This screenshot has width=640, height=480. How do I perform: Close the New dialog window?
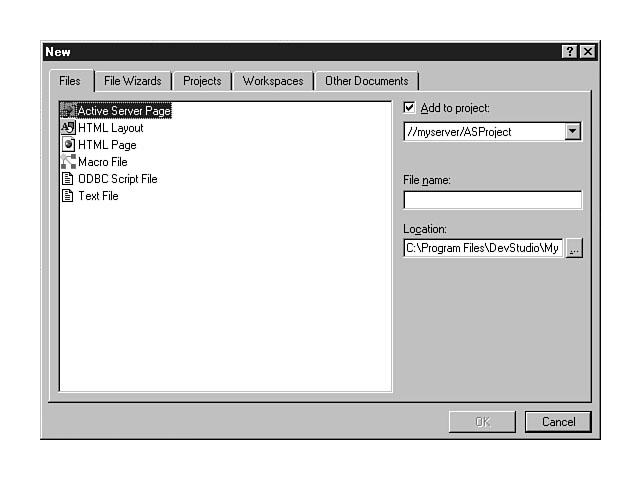tap(587, 52)
